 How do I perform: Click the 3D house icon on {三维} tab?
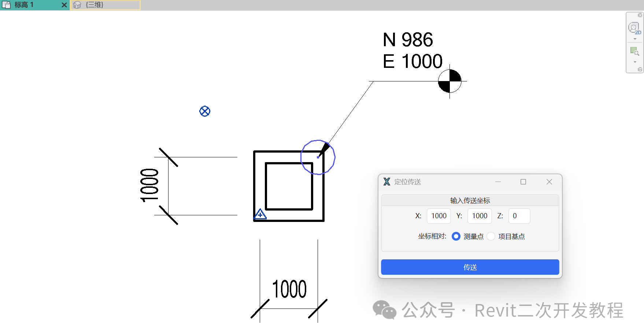(77, 5)
